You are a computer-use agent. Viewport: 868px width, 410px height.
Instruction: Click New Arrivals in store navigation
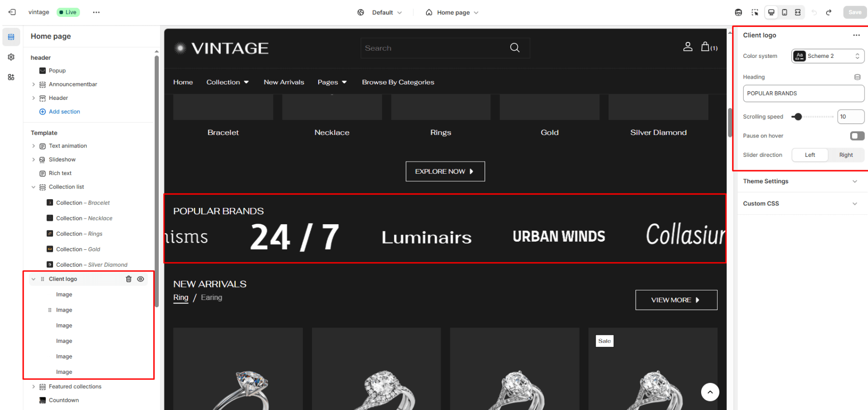(284, 82)
